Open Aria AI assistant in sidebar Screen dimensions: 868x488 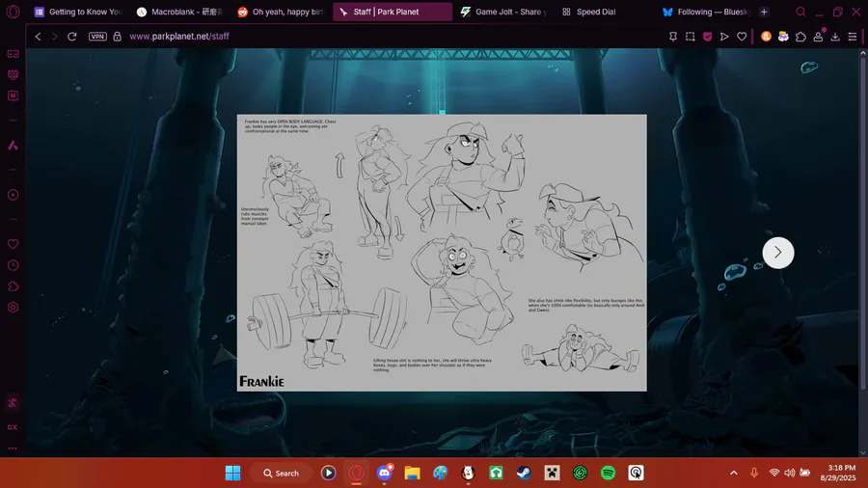[13, 146]
